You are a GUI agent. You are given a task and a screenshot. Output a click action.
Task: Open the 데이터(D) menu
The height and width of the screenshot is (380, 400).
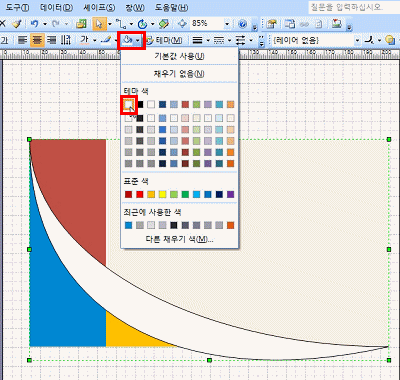[x=56, y=7]
